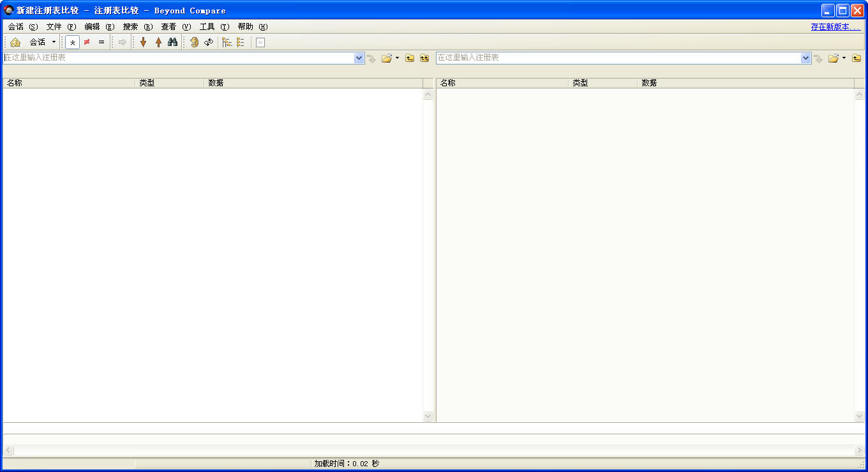Click the Previous Difference up arrow
The image size is (868, 472).
click(x=158, y=42)
